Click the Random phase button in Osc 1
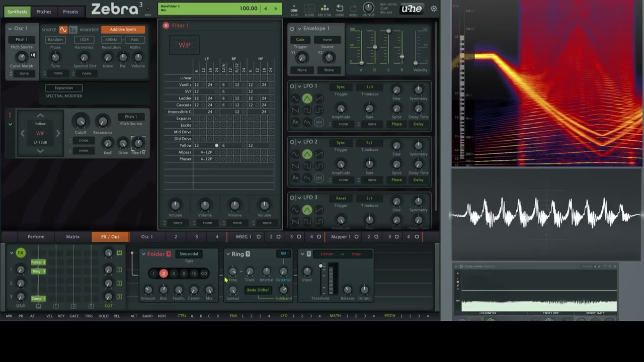Screen dimensions: 644x362 pyautogui.click(x=55, y=40)
